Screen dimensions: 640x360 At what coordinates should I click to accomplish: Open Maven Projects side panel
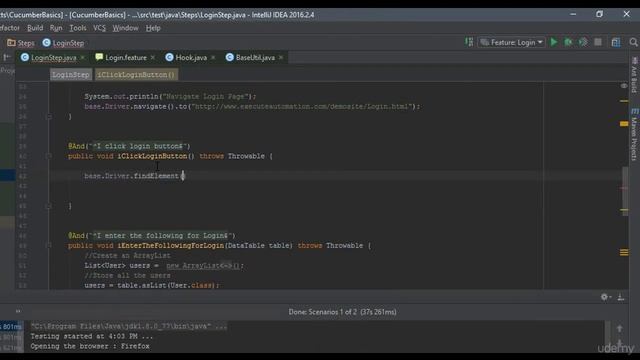click(x=634, y=135)
